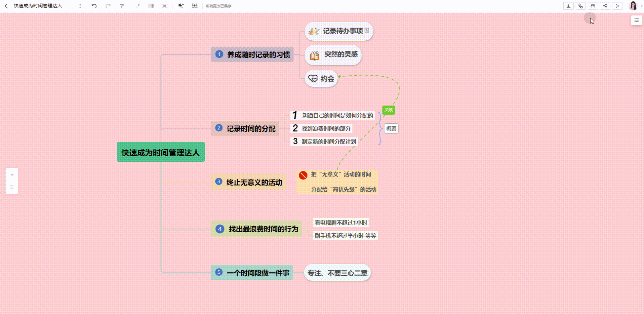Click the green 关联 relationship tag
644x314 pixels.
click(389, 110)
